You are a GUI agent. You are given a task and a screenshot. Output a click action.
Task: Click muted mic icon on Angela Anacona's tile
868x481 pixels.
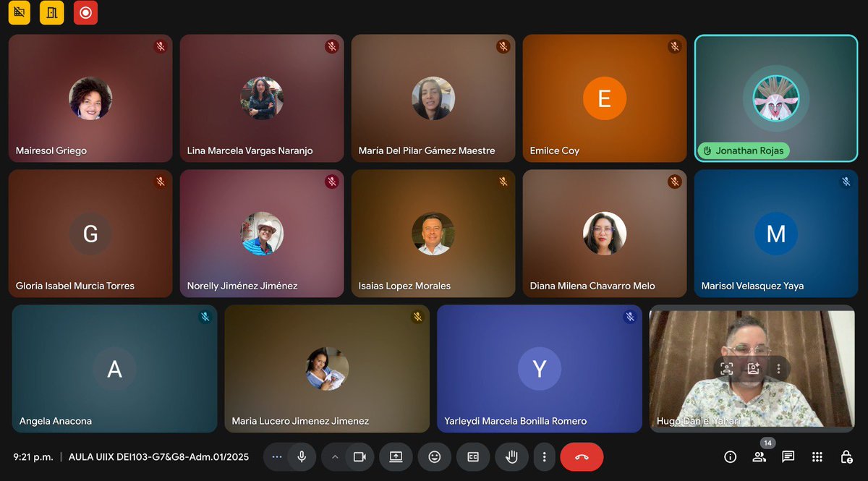click(205, 317)
